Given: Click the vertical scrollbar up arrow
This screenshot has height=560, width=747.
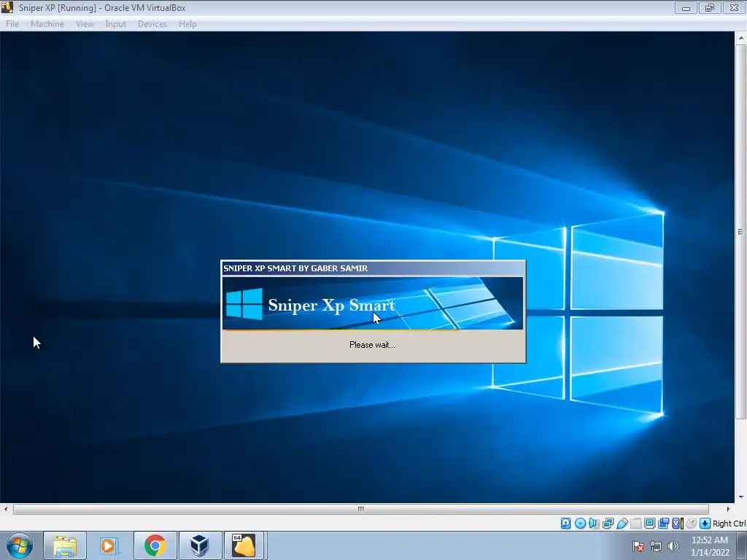Looking at the screenshot, I should [740, 37].
